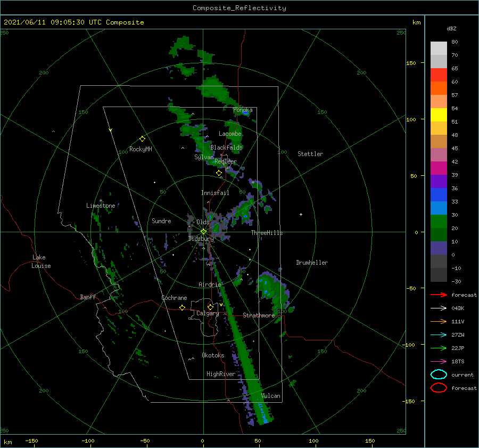Choose the dark green 10-20 dBZ swatch

[439, 235]
